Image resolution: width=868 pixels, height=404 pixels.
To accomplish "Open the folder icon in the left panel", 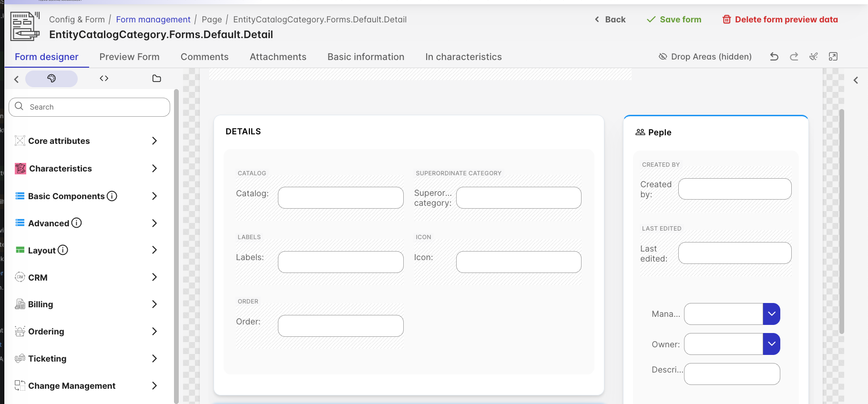I will 156,79.
